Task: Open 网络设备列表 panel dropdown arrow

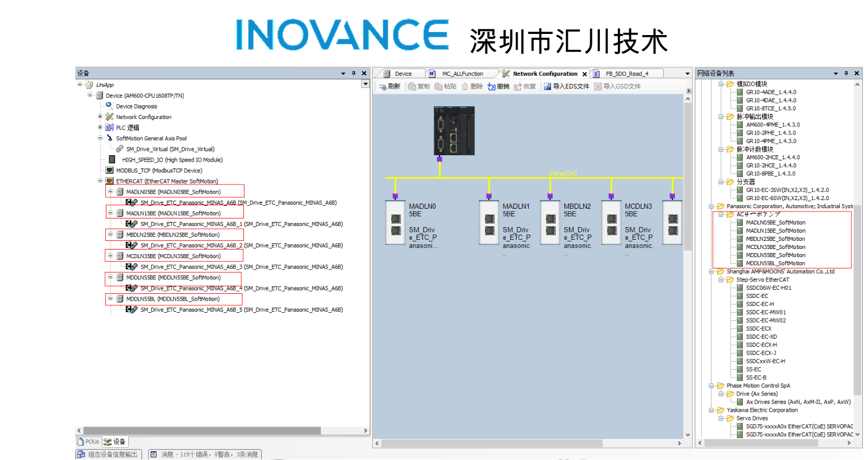Action: (836, 73)
